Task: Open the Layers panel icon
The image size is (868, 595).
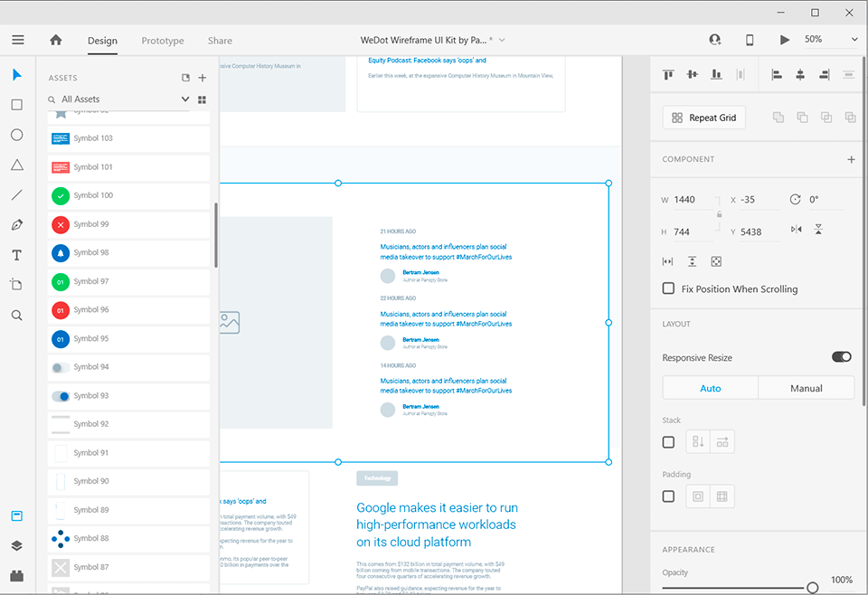Action: [x=16, y=544]
